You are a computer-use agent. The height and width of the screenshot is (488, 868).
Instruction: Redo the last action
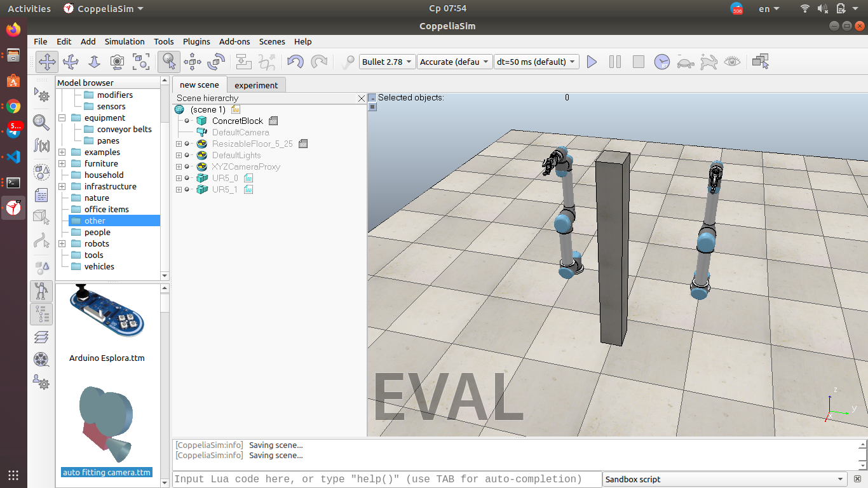point(319,62)
